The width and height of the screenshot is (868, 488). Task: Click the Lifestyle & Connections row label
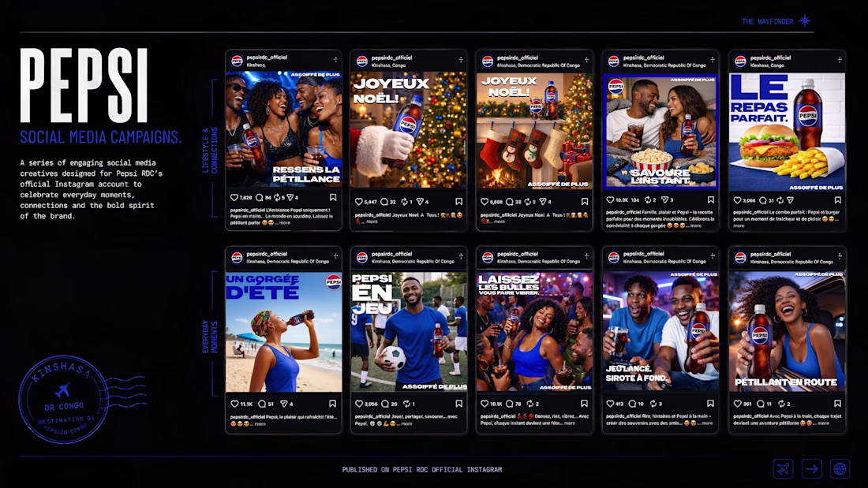pyautogui.click(x=210, y=150)
